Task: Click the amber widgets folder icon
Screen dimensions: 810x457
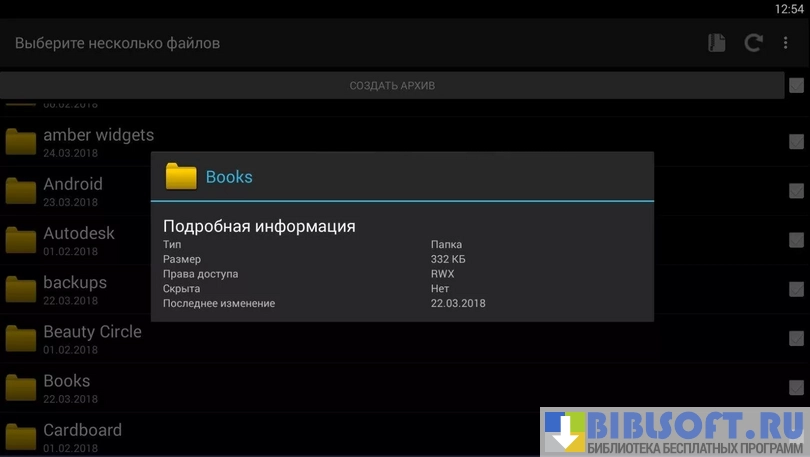Action: 20,143
